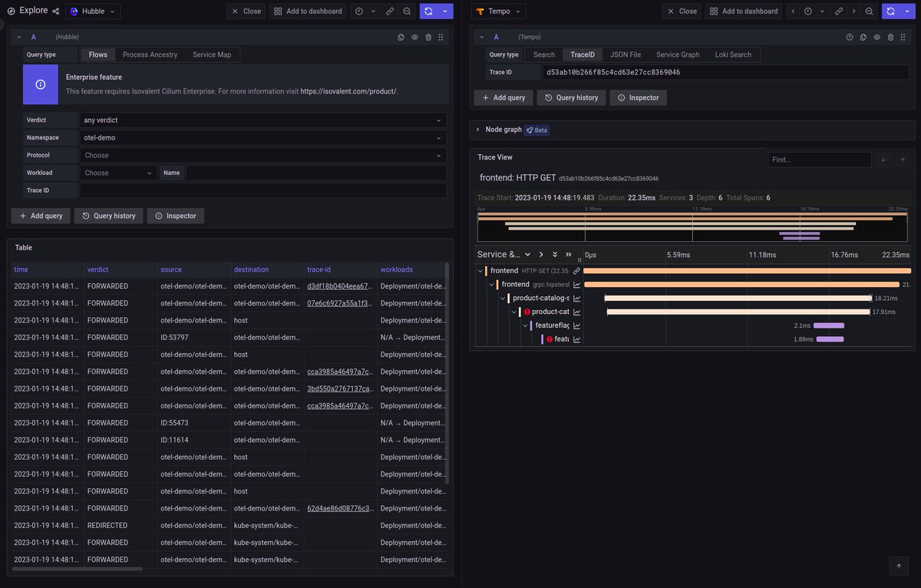The width and height of the screenshot is (921, 588).
Task: Focus the Tempo Trace ID input field
Action: pyautogui.click(x=725, y=72)
